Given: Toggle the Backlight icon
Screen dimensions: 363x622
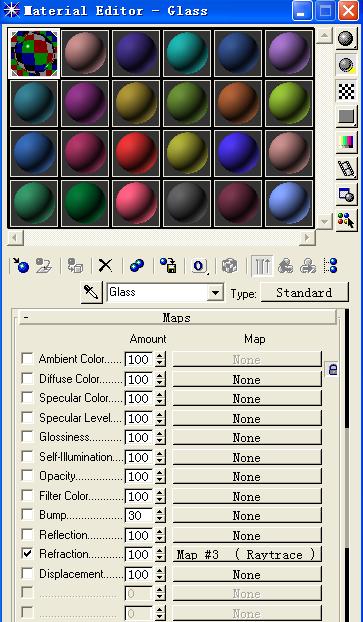Looking at the screenshot, I should (x=346, y=65).
